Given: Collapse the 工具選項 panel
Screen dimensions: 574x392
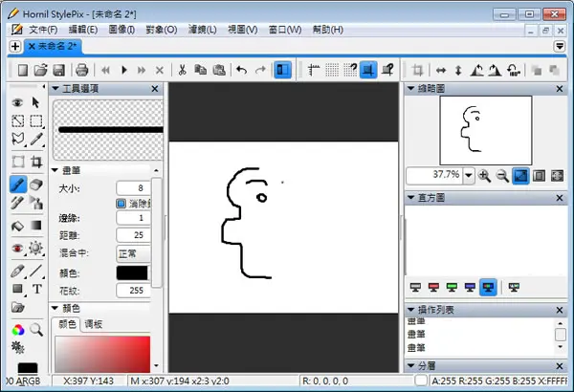Looking at the screenshot, I should (x=55, y=88).
